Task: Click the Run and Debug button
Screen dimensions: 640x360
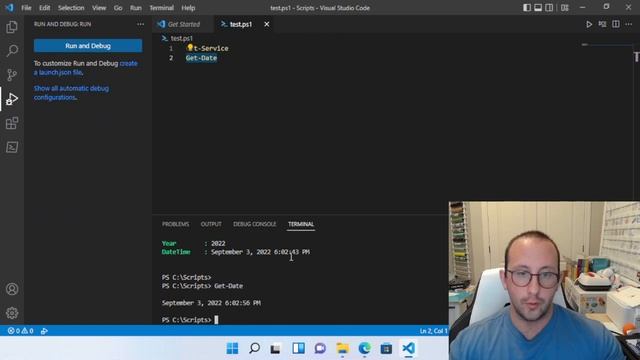Action: click(x=88, y=46)
